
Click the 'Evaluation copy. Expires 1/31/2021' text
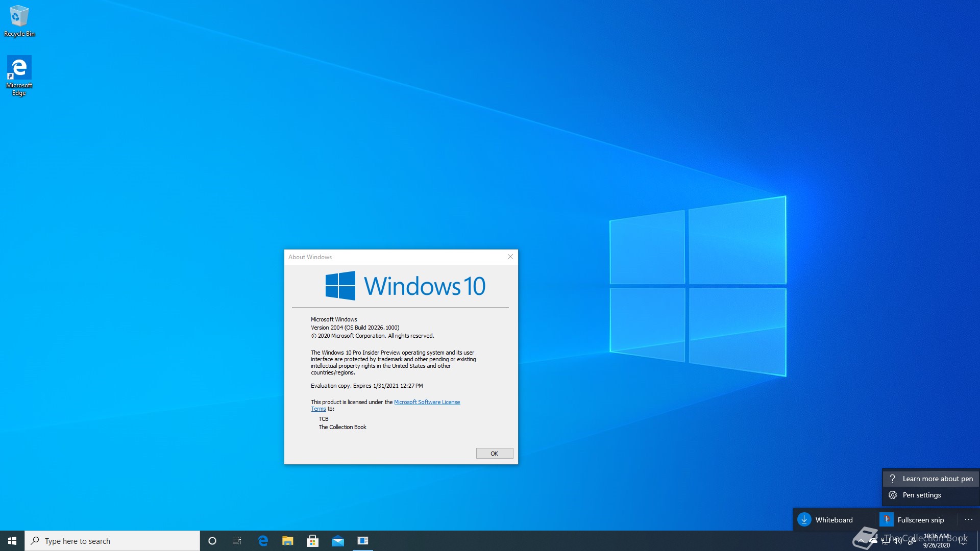click(x=367, y=386)
